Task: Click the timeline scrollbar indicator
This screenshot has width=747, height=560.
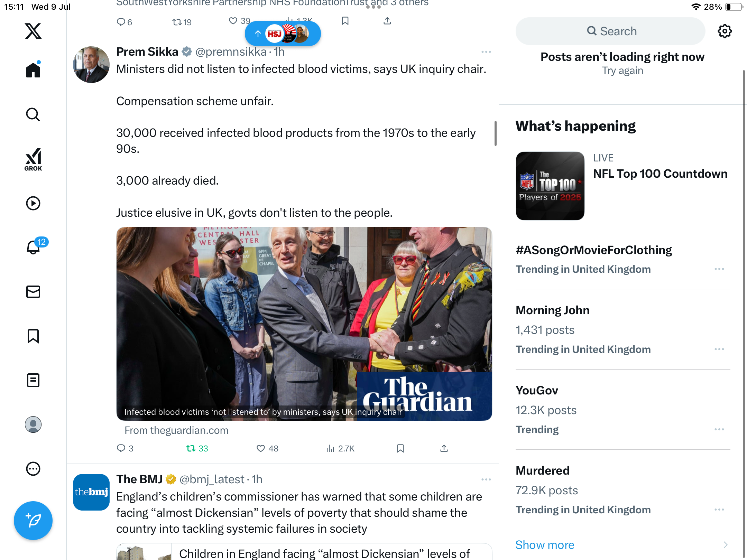Action: coord(495,133)
